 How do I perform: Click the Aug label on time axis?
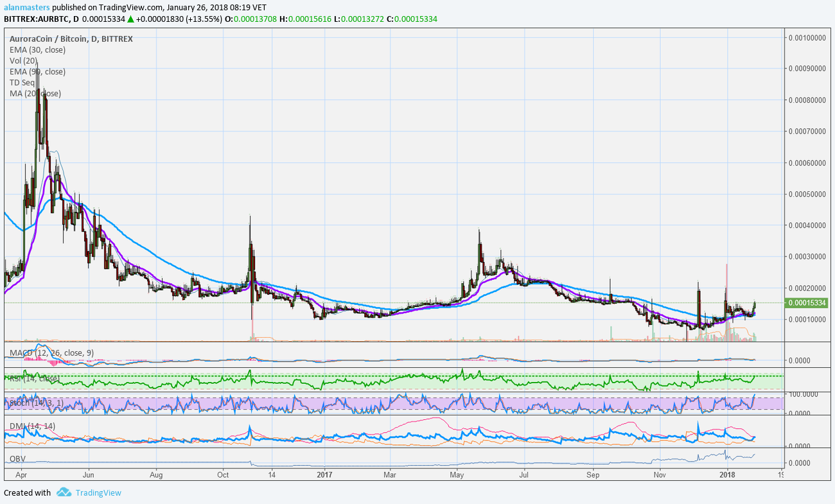tap(156, 475)
